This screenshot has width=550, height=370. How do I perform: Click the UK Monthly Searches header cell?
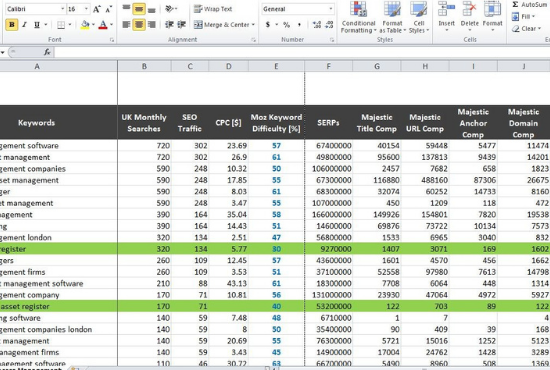pyautogui.click(x=144, y=123)
